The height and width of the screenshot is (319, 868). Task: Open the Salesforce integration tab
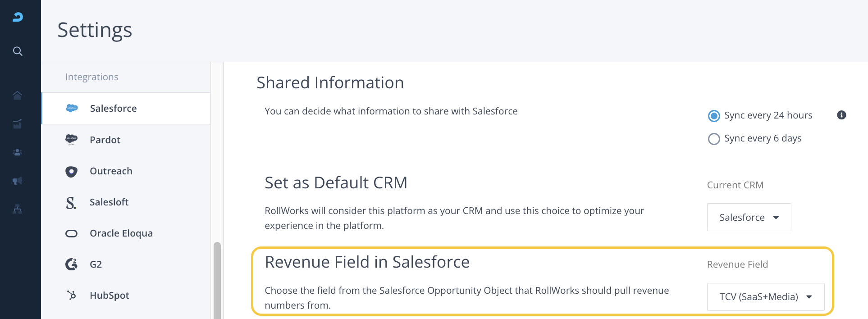[x=113, y=109]
